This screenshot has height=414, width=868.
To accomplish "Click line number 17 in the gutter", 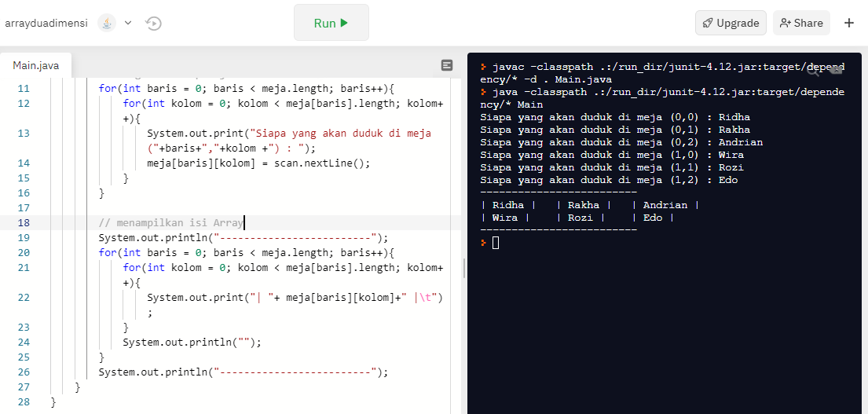I will (24, 208).
